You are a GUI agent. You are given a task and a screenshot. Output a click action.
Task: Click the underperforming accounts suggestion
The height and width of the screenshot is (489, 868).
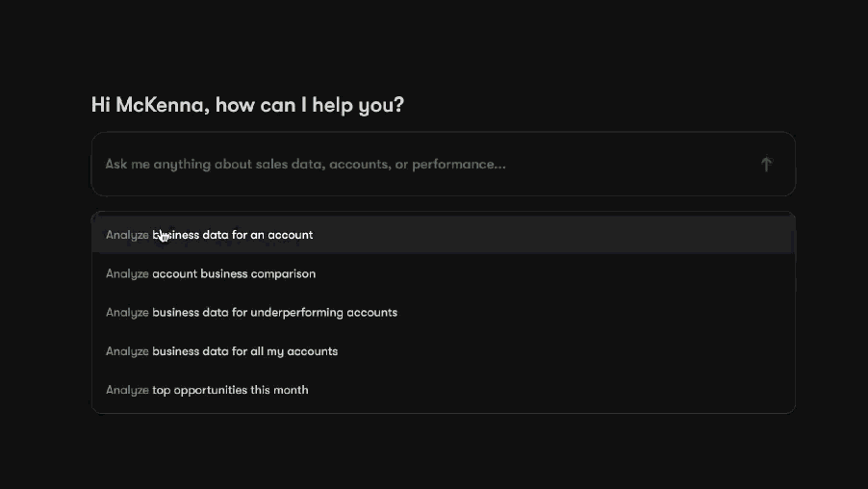251,312
